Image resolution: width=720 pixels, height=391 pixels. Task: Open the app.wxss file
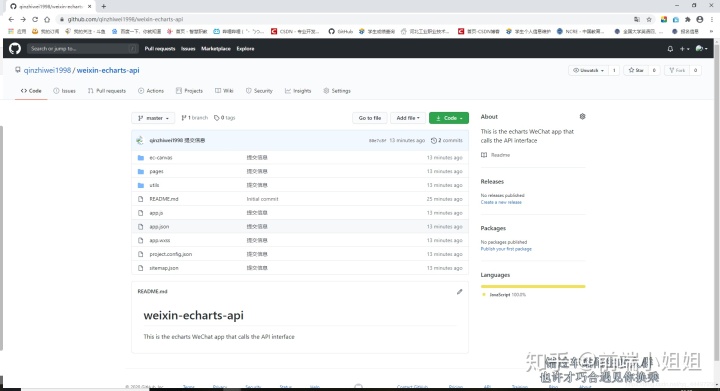tap(160, 240)
